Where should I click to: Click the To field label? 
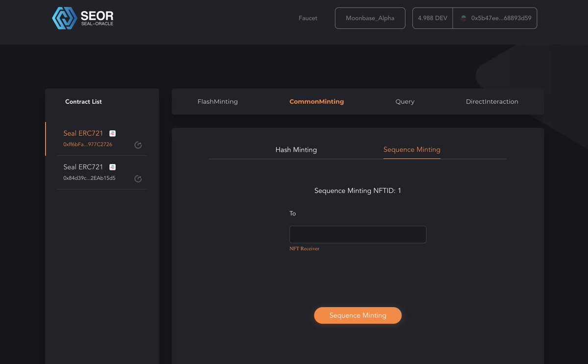293,214
